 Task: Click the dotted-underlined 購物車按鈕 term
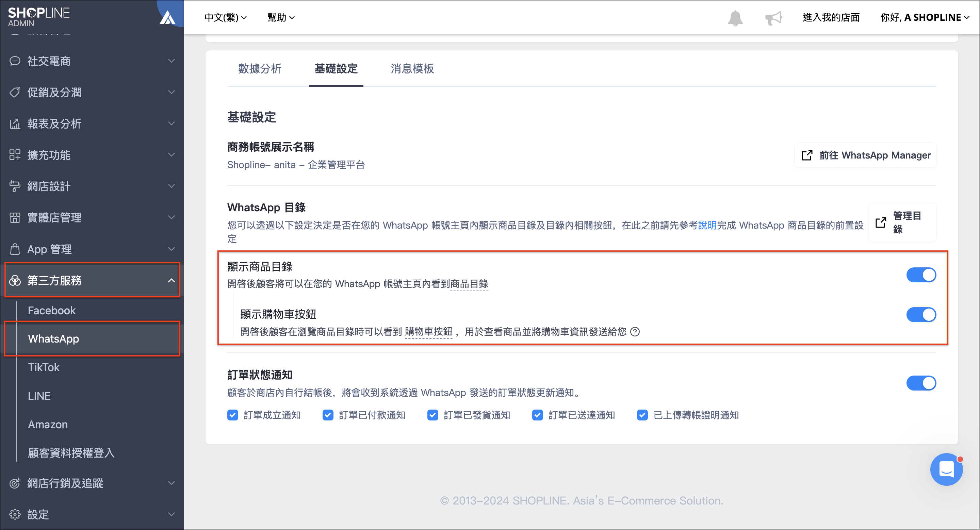[x=428, y=332]
